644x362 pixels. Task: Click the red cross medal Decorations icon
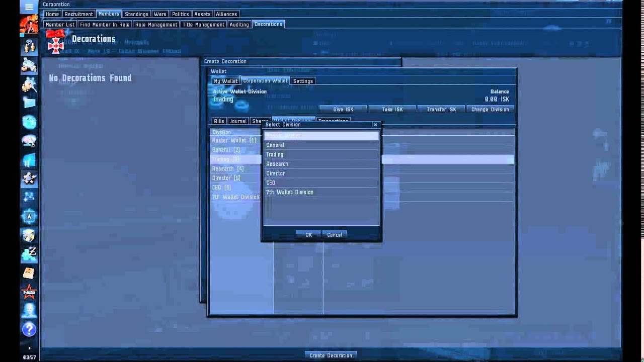[55, 42]
